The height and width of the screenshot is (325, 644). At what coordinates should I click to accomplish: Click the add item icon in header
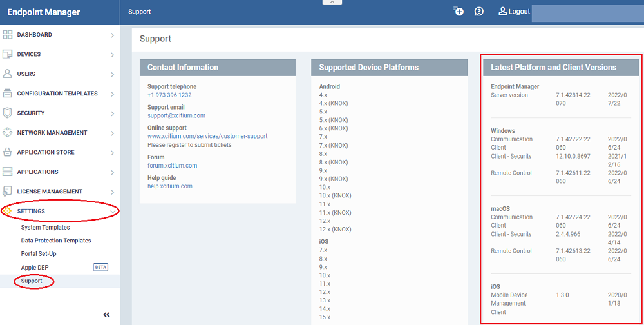(459, 12)
